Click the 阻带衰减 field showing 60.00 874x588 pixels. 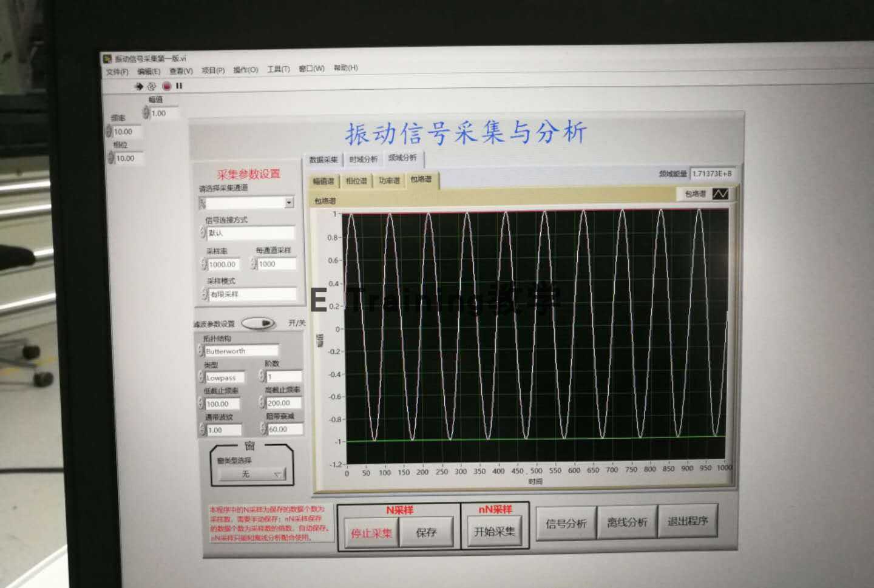pyautogui.click(x=285, y=429)
